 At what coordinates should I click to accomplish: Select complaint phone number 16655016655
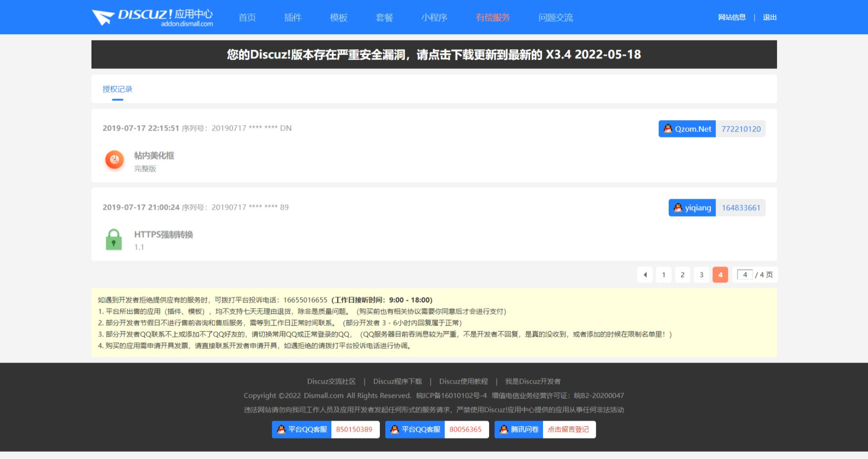click(x=305, y=300)
